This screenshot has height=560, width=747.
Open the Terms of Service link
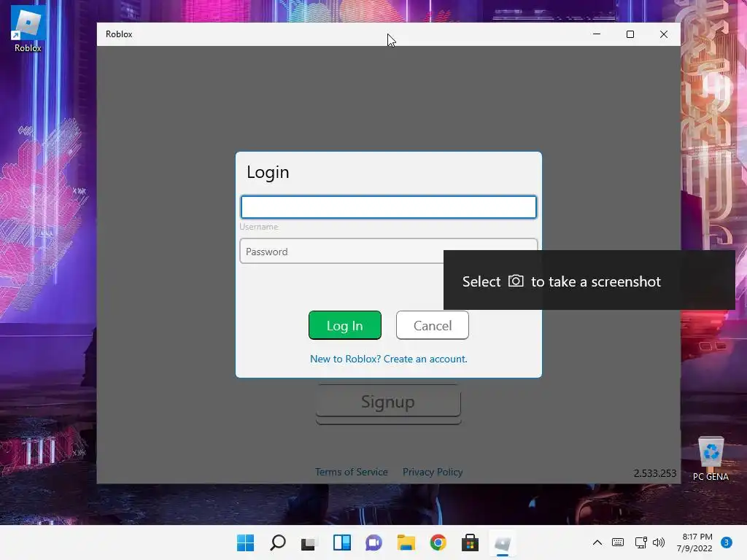(352, 472)
